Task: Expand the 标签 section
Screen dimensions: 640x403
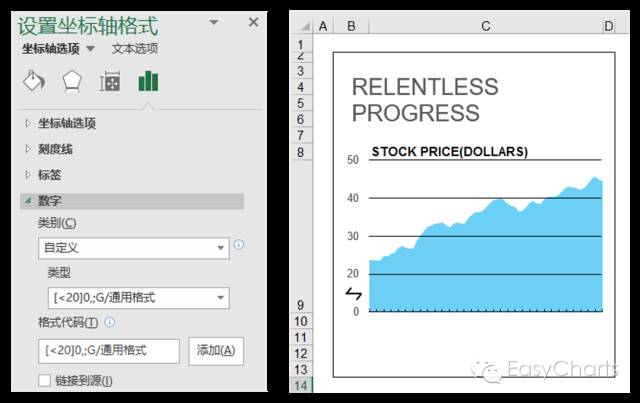Action: [x=49, y=175]
